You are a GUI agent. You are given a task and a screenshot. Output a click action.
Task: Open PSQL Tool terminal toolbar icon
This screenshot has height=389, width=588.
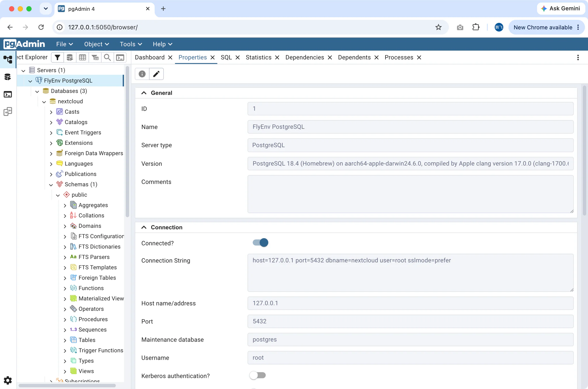coord(120,57)
